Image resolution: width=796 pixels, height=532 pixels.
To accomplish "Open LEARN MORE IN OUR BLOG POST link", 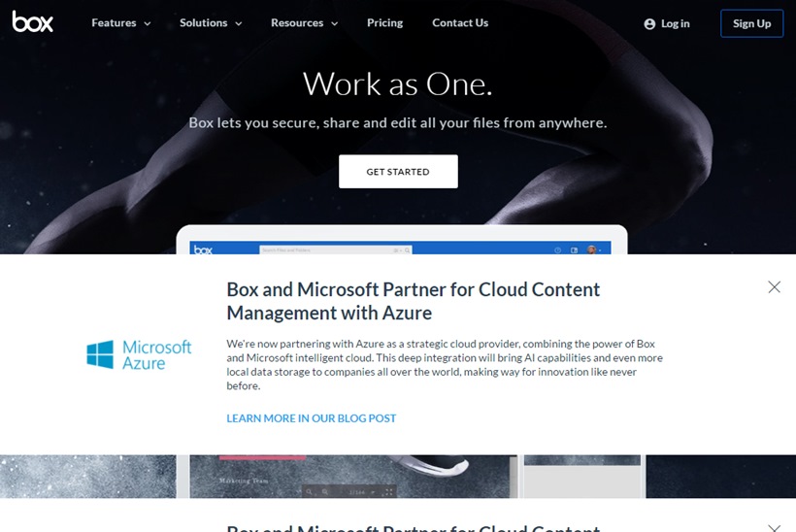I will (x=312, y=418).
